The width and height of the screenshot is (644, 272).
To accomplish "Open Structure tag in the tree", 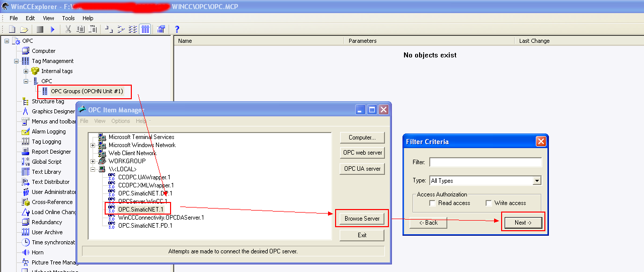I will tap(48, 101).
